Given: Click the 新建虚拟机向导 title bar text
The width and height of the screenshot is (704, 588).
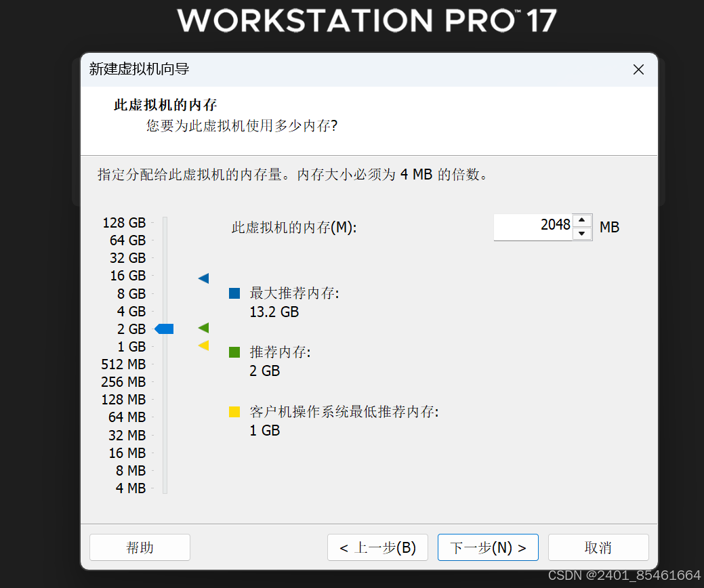Looking at the screenshot, I should [139, 69].
